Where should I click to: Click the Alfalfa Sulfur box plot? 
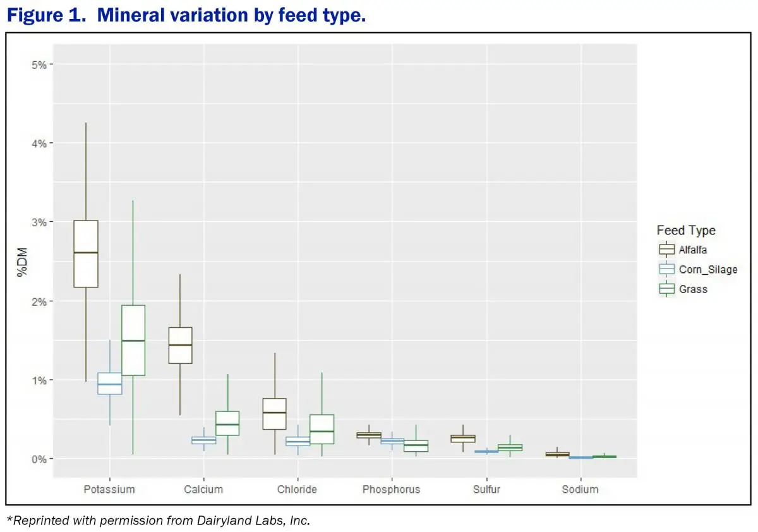pyautogui.click(x=463, y=438)
